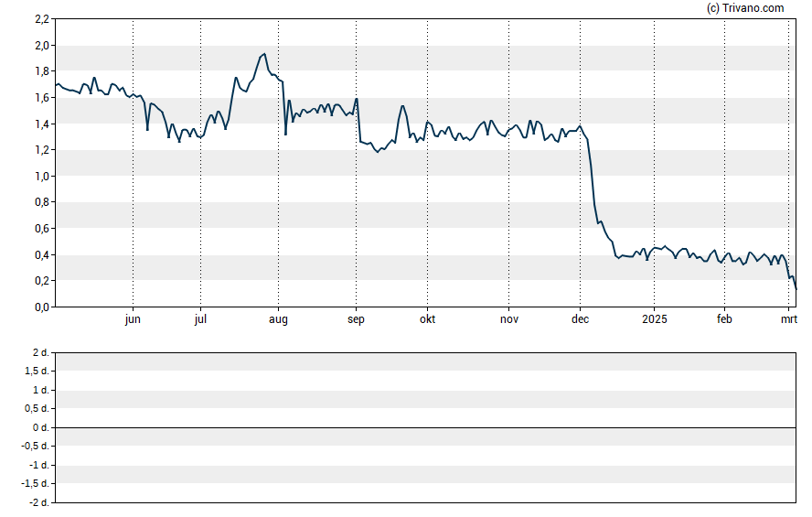This screenshot has width=812, height=517.
Task: Click the 0,2 price axis value
Action: coord(42,281)
